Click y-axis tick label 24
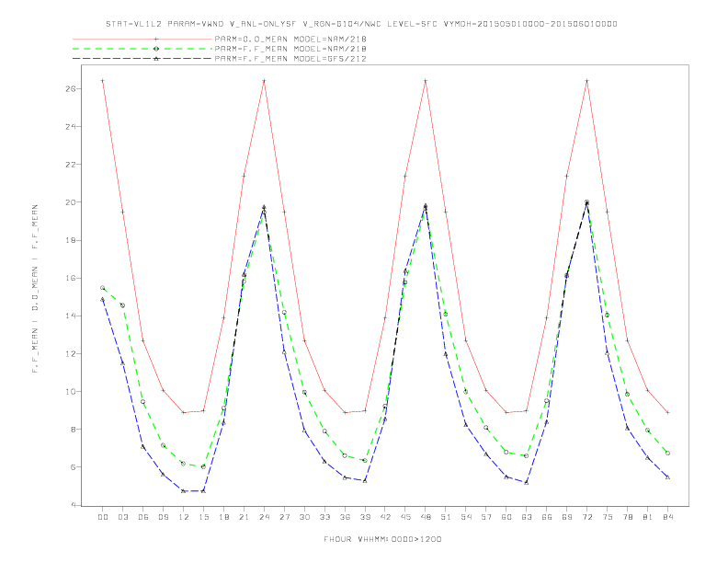Image resolution: width=728 pixels, height=563 pixels. (71, 127)
